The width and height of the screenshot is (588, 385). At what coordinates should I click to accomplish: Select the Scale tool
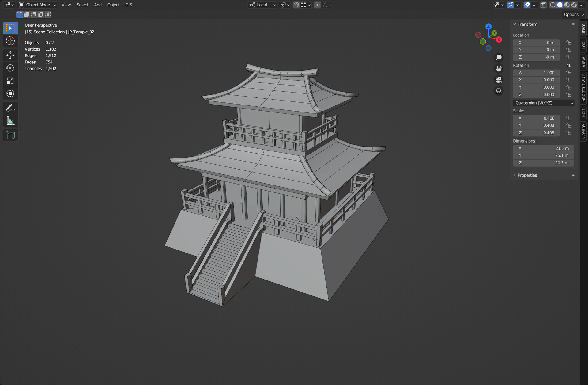click(10, 81)
